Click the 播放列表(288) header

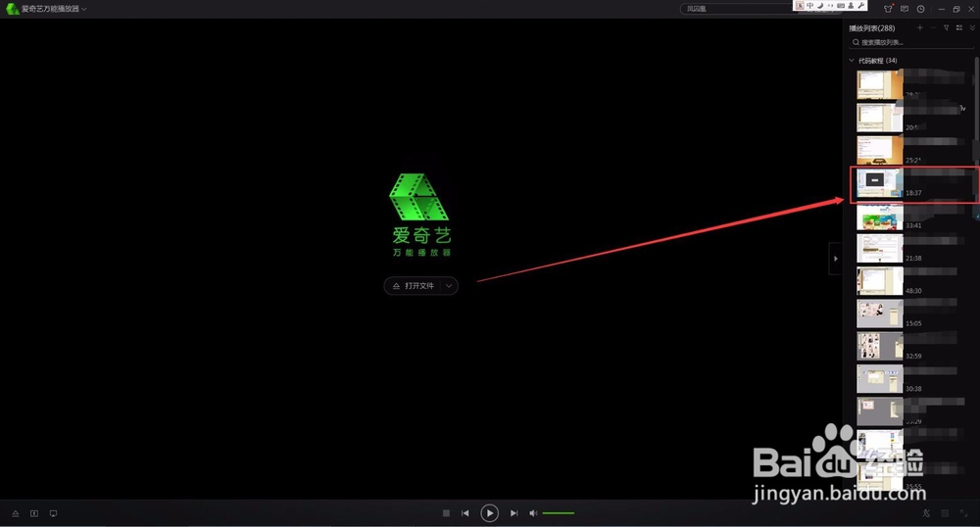pos(872,28)
